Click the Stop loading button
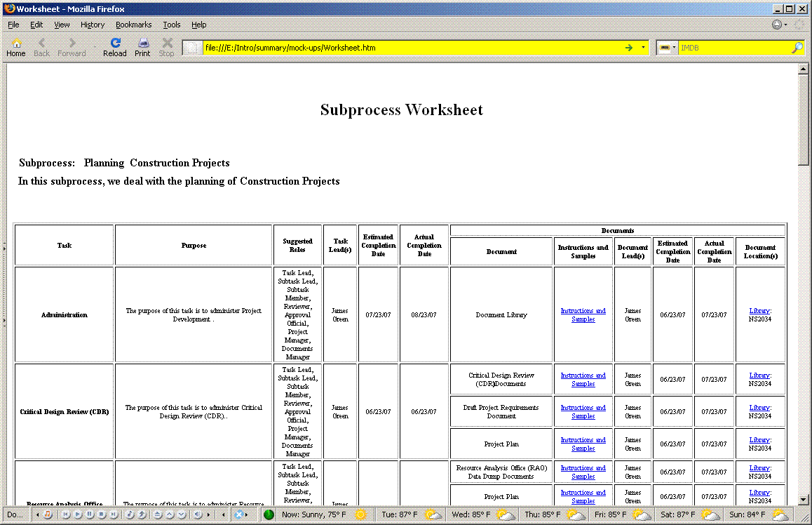The height and width of the screenshot is (525, 812). 167,47
